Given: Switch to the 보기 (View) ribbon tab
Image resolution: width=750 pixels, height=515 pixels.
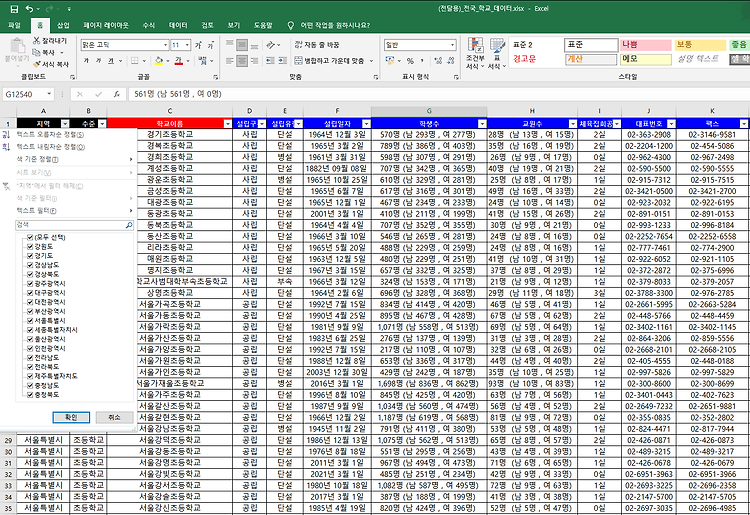Looking at the screenshot, I should [234, 25].
